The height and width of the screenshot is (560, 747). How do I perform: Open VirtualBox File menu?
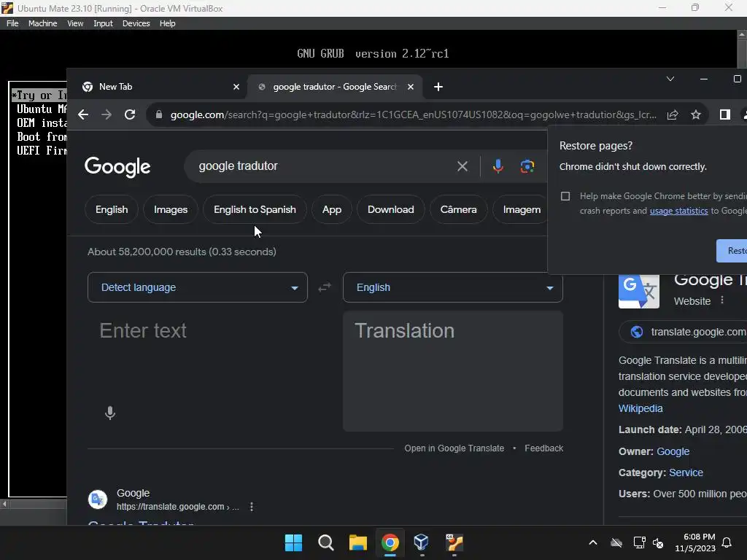tap(12, 23)
